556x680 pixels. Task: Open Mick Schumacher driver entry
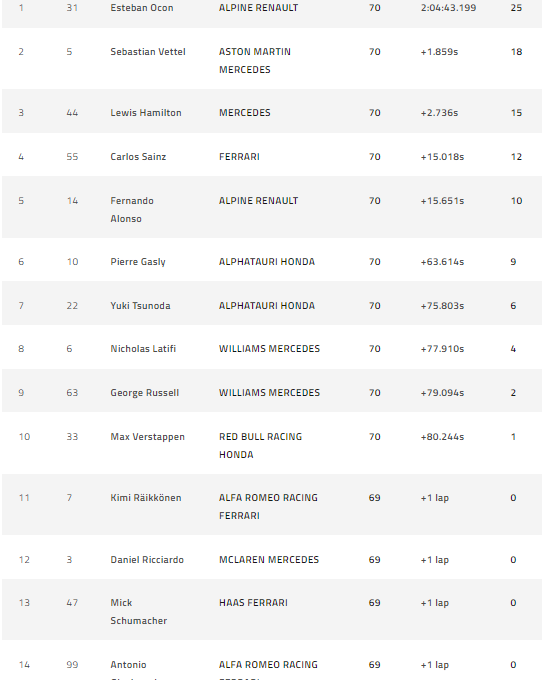pos(138,611)
